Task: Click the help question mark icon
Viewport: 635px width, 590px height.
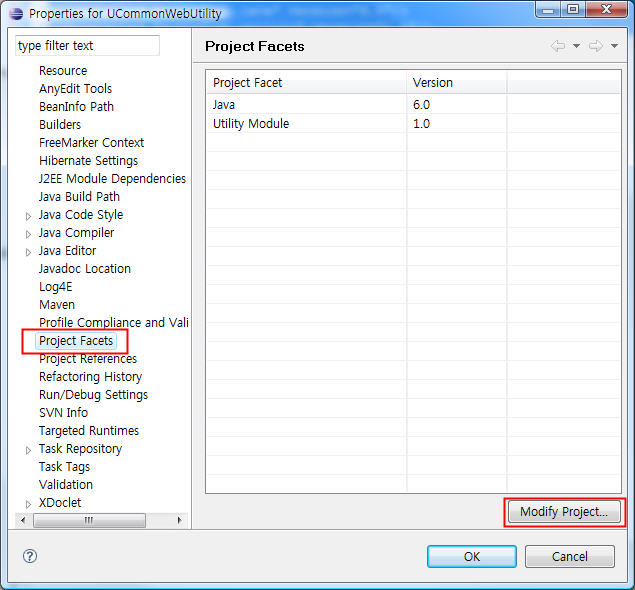Action: click(x=30, y=556)
